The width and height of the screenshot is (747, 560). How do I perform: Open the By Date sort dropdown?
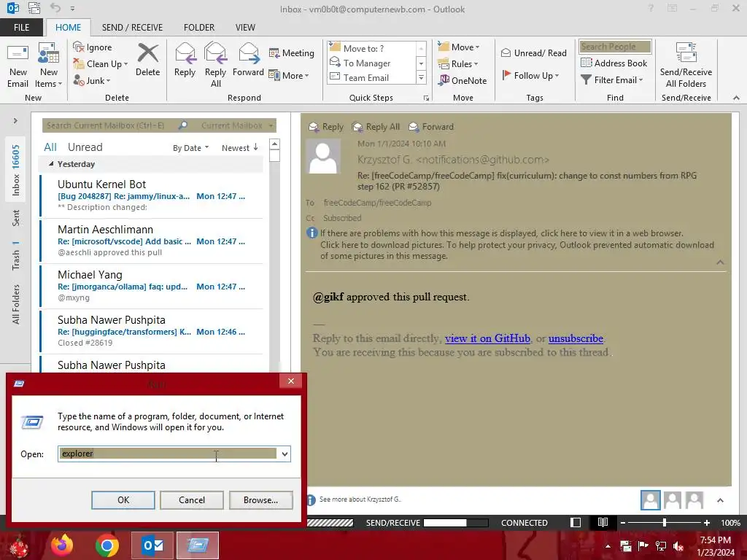coord(190,148)
